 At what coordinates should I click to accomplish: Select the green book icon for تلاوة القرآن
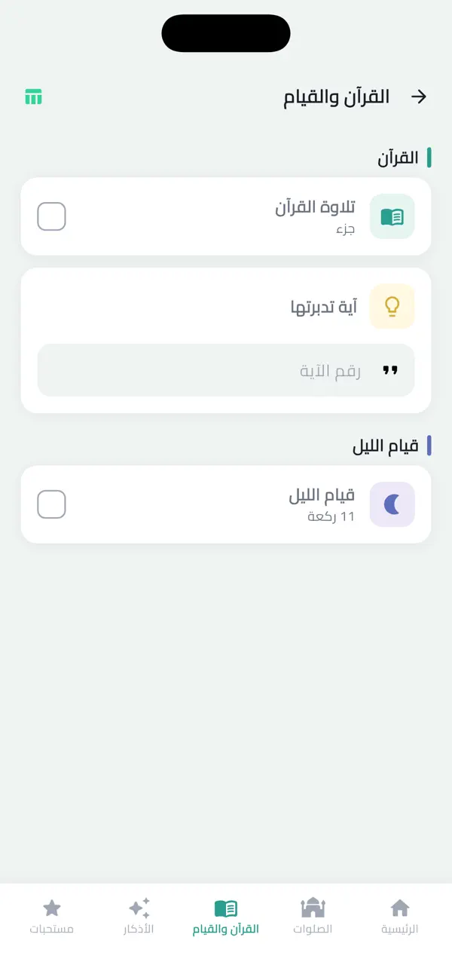tap(392, 216)
